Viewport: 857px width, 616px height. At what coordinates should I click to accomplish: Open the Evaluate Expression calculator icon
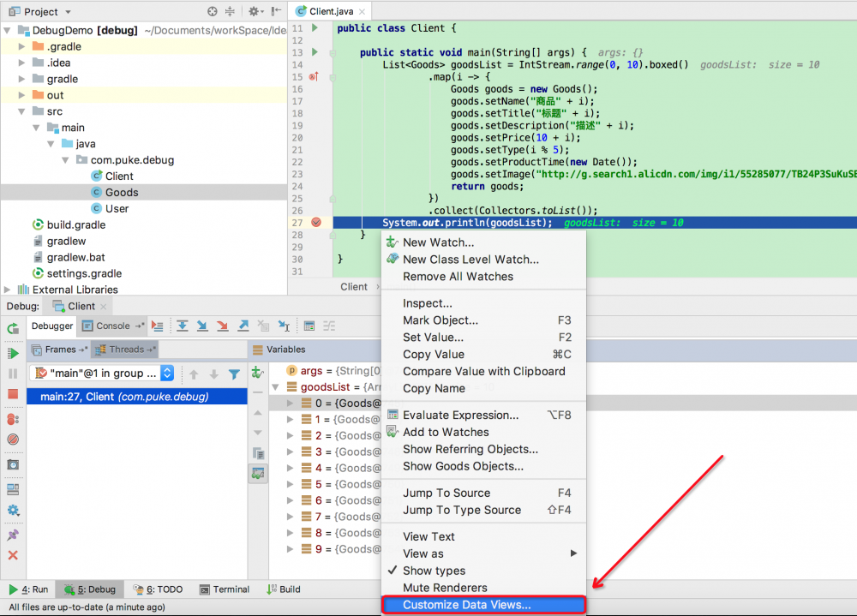(311, 327)
